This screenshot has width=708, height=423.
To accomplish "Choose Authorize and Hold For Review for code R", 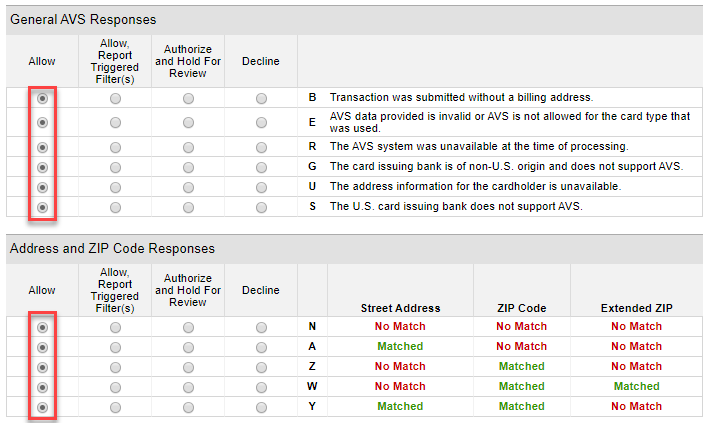I will [x=188, y=148].
